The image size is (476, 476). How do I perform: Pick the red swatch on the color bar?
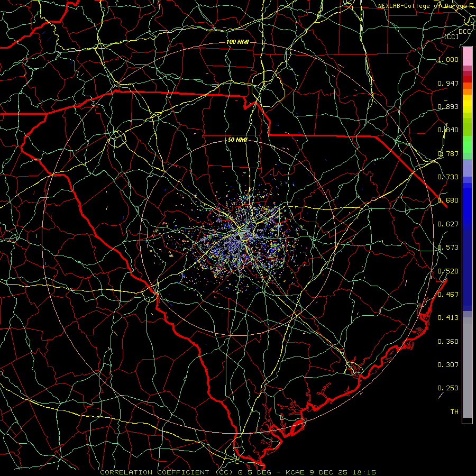click(x=467, y=79)
